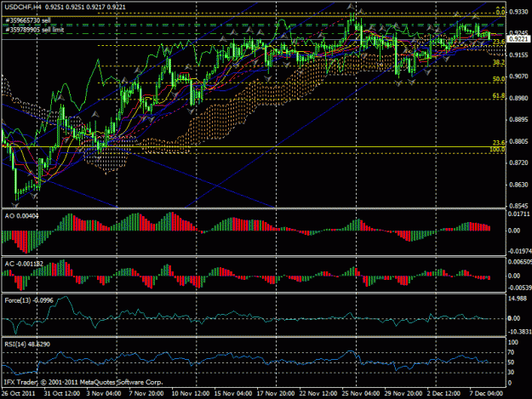The image size is (532, 399).
Task: Click the RSI scale value 70
Action: tap(511, 352)
